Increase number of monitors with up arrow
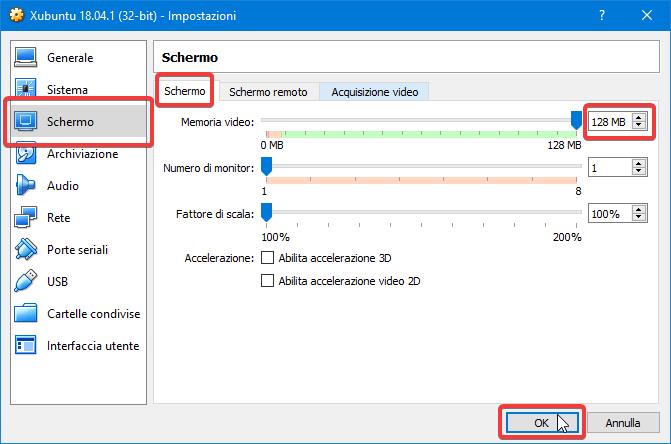This screenshot has width=671, height=444. pyautogui.click(x=638, y=163)
